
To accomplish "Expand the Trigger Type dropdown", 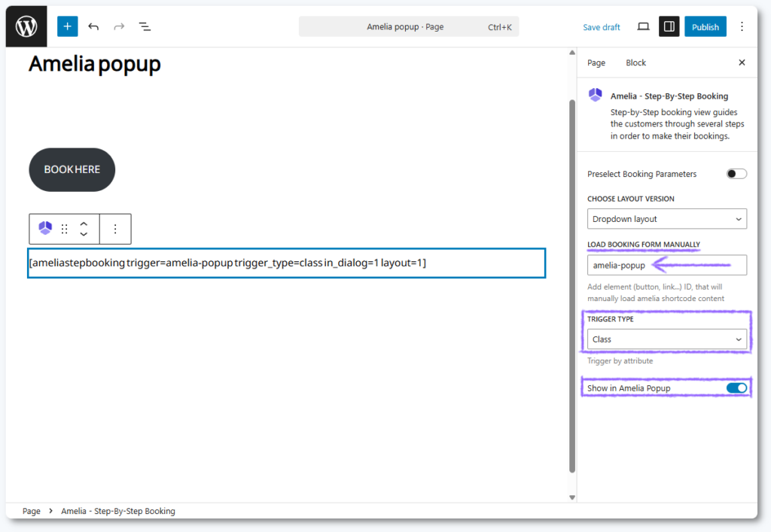I will [x=666, y=339].
